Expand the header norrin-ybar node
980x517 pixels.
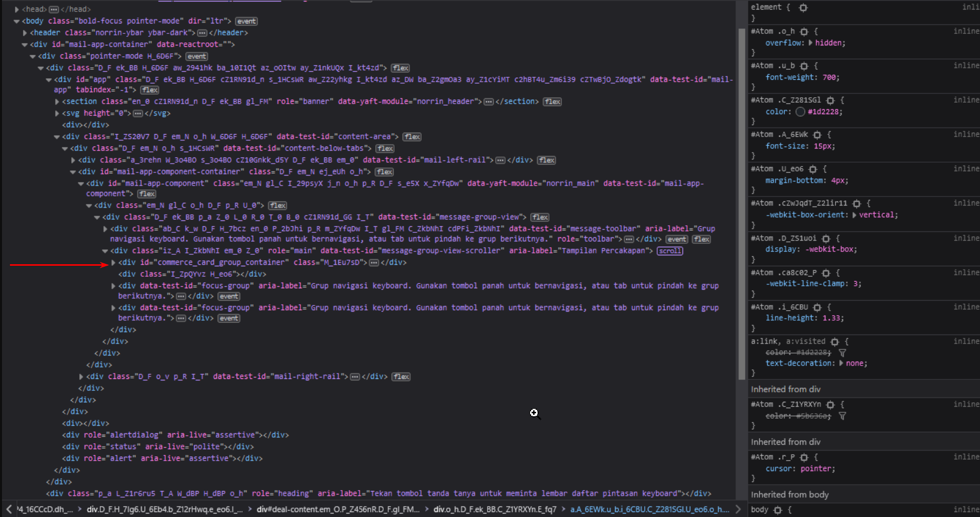(x=25, y=33)
